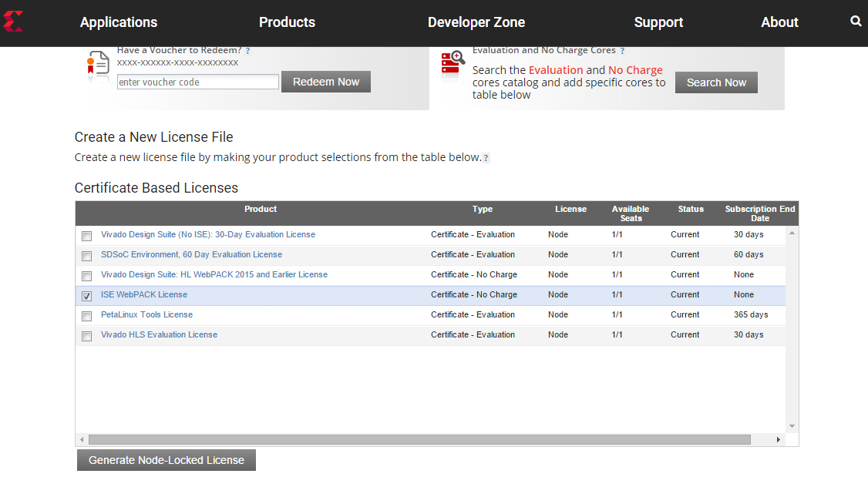Open the About menu
Screen dimensions: 868x477
(779, 22)
